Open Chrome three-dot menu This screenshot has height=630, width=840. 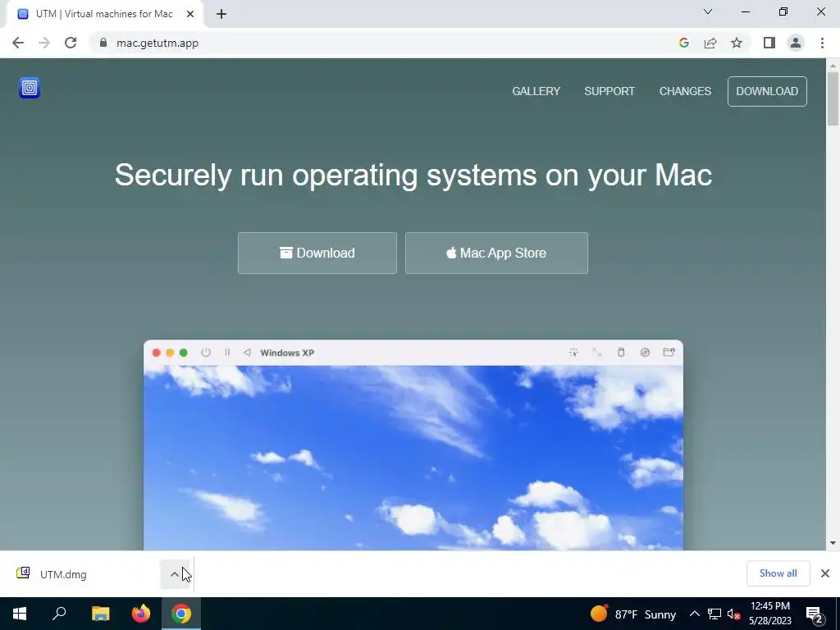822,43
